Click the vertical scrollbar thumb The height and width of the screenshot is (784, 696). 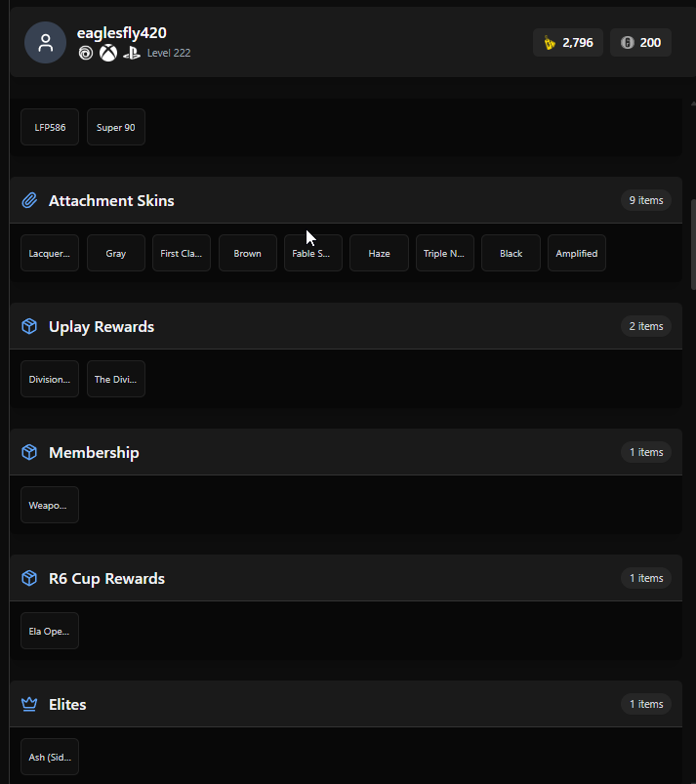693,244
